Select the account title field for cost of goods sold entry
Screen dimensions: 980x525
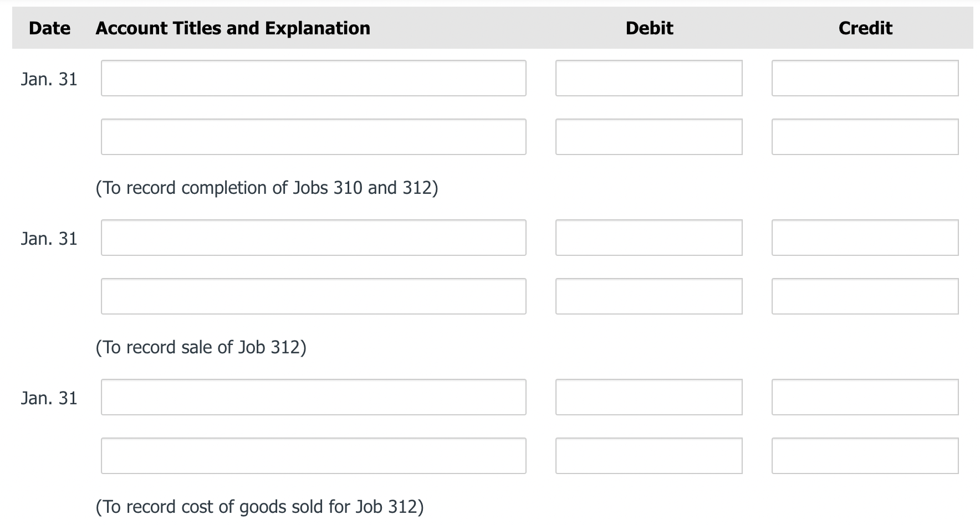pos(313,397)
